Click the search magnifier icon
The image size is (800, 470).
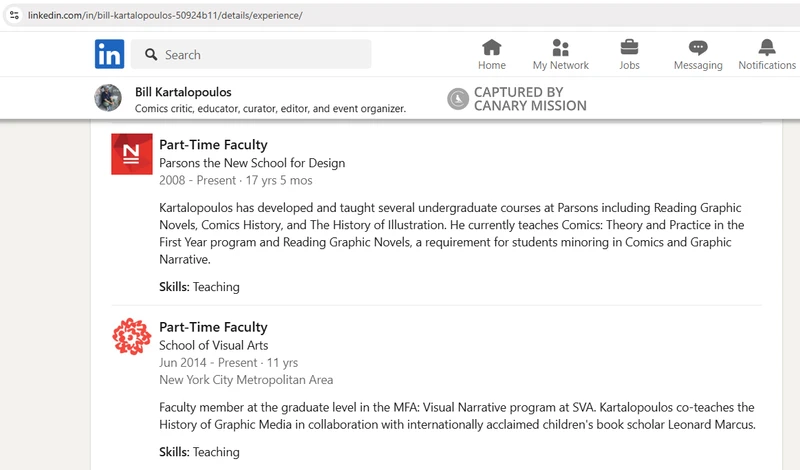[x=151, y=55]
